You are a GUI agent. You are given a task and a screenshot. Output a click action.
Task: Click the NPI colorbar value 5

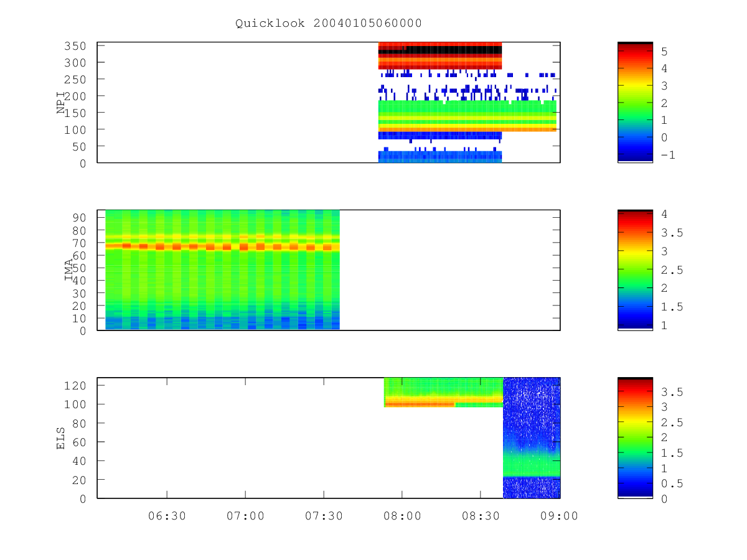[x=665, y=51]
